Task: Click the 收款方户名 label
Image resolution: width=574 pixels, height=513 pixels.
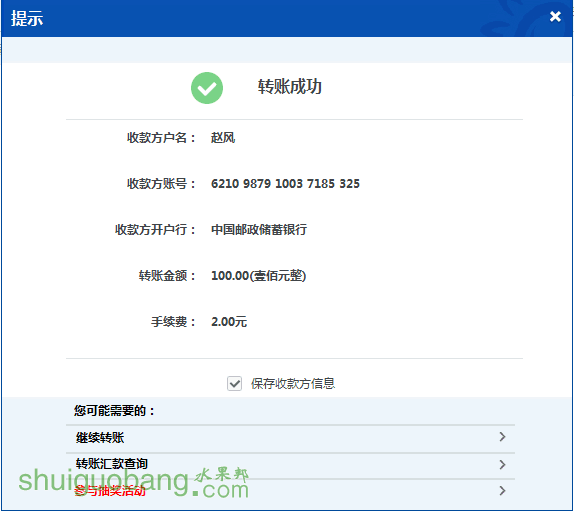Action: point(161,138)
